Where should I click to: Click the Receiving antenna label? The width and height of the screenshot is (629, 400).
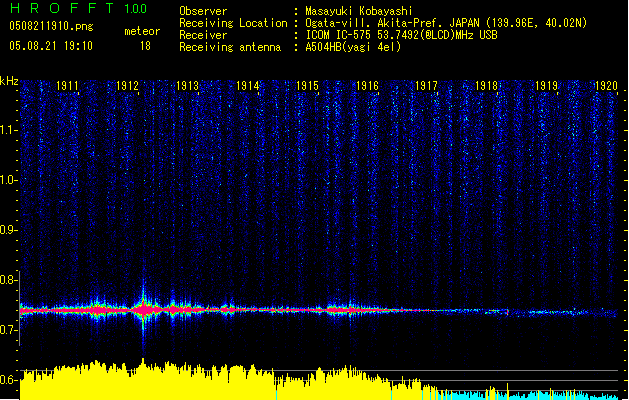[230, 47]
